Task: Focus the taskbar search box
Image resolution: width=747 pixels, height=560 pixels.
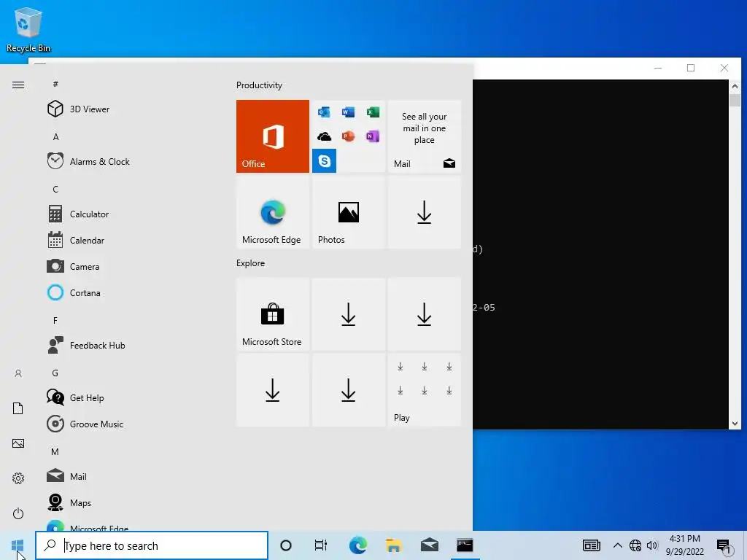Action: click(152, 545)
